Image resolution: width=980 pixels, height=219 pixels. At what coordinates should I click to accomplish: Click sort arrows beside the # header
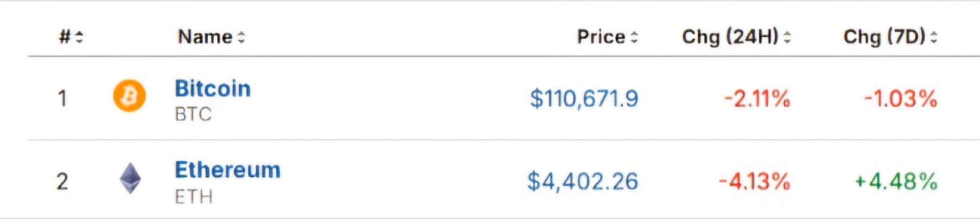pos(79,37)
